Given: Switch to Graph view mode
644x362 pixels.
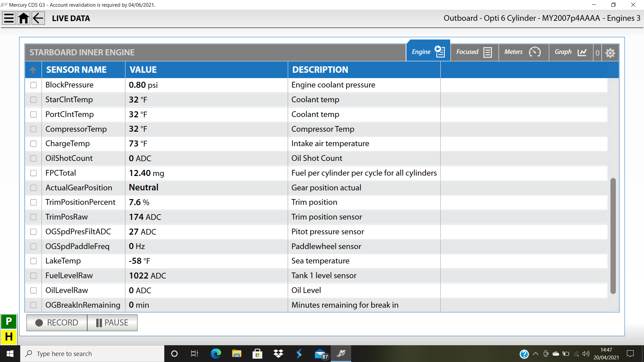Looking at the screenshot, I should click(571, 52).
